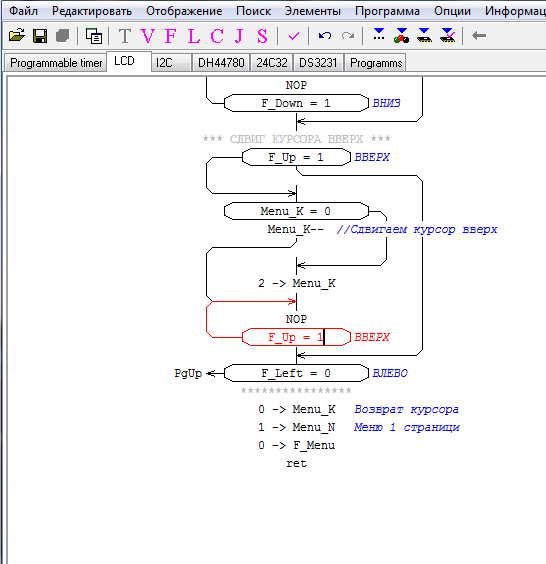Pick the C condition tool
Image resolution: width=546 pixels, height=564 pixels.
[x=217, y=36]
